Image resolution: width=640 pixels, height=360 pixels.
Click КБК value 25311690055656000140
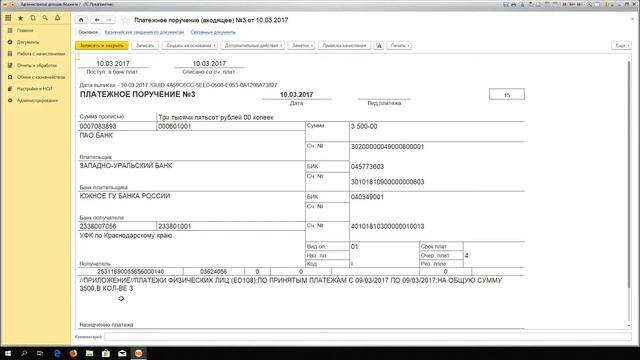(x=131, y=271)
